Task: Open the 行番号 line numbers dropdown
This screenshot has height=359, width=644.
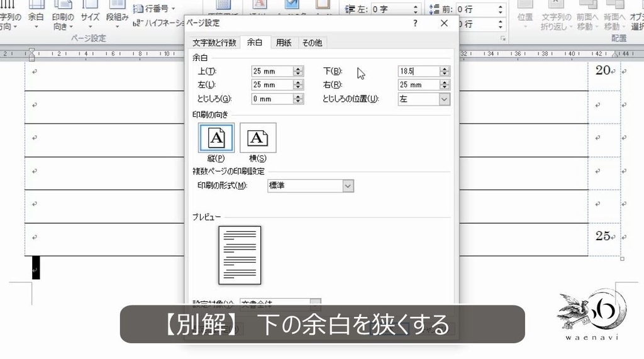Action: click(154, 8)
